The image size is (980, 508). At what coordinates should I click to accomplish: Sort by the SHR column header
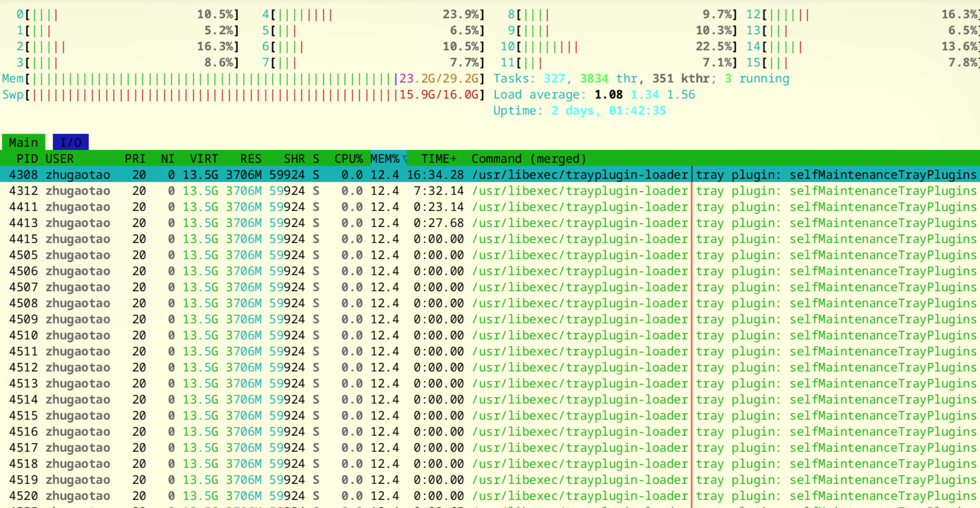point(294,158)
